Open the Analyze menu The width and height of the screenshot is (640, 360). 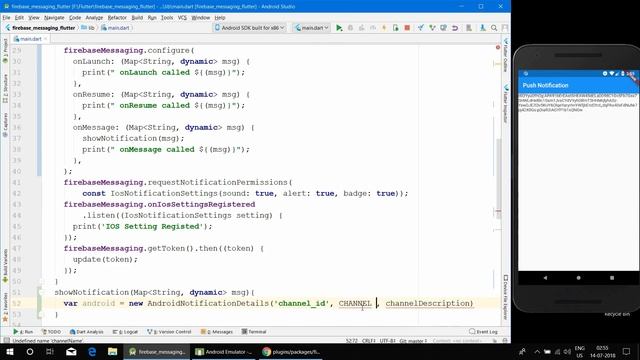pos(94,18)
